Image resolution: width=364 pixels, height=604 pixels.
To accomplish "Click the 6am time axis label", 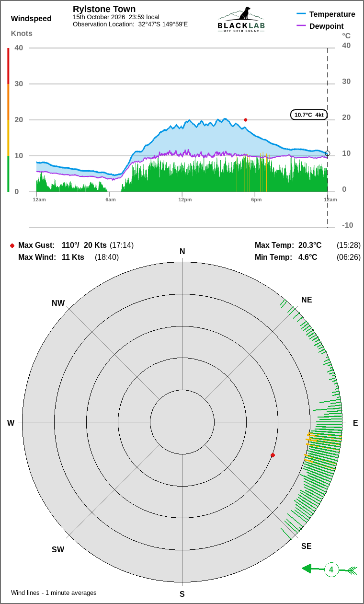I will (x=111, y=199).
